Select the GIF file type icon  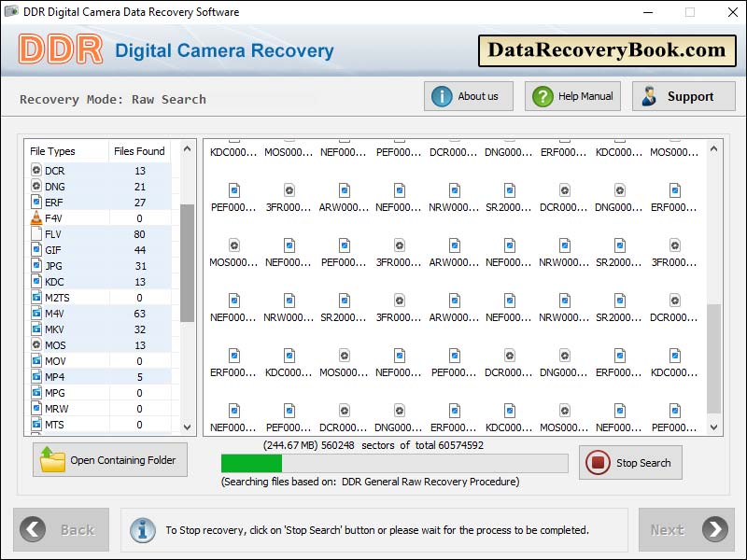(36, 249)
